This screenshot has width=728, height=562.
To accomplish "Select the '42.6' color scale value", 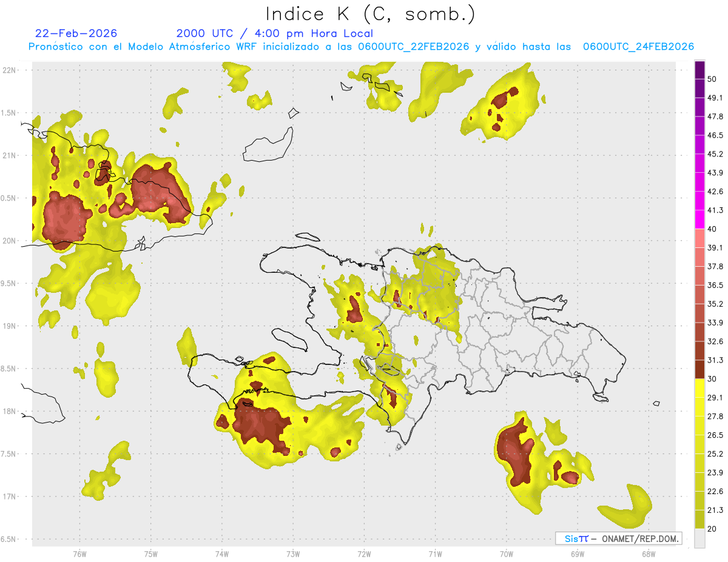I will pyautogui.click(x=715, y=192).
